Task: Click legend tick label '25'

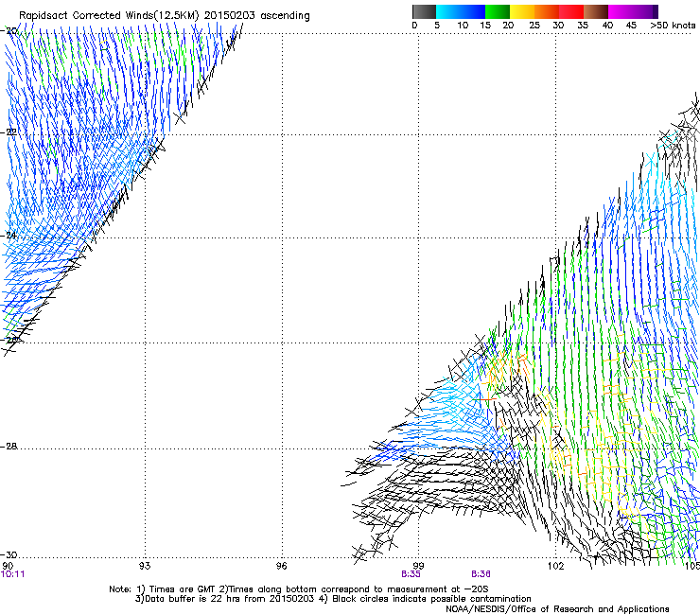Action: pyautogui.click(x=534, y=26)
